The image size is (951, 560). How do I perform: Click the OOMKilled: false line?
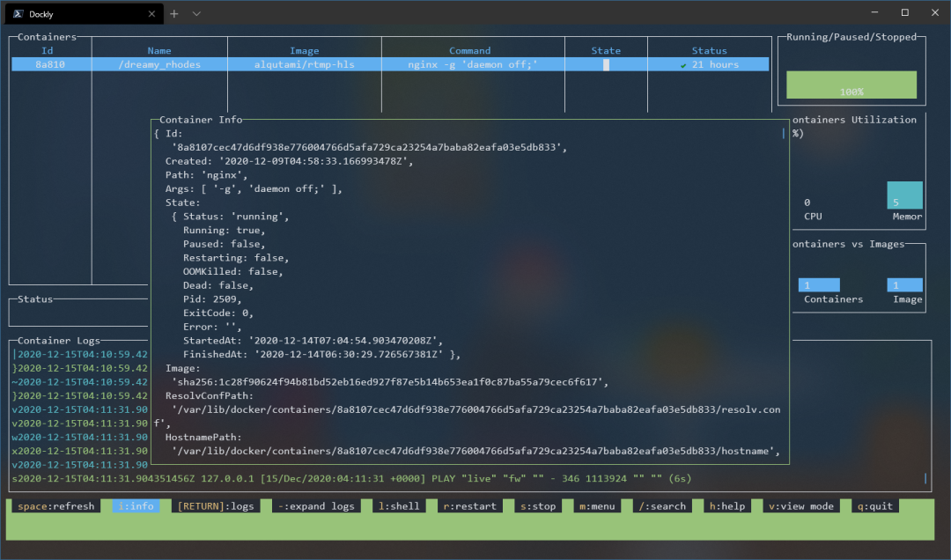[232, 272]
